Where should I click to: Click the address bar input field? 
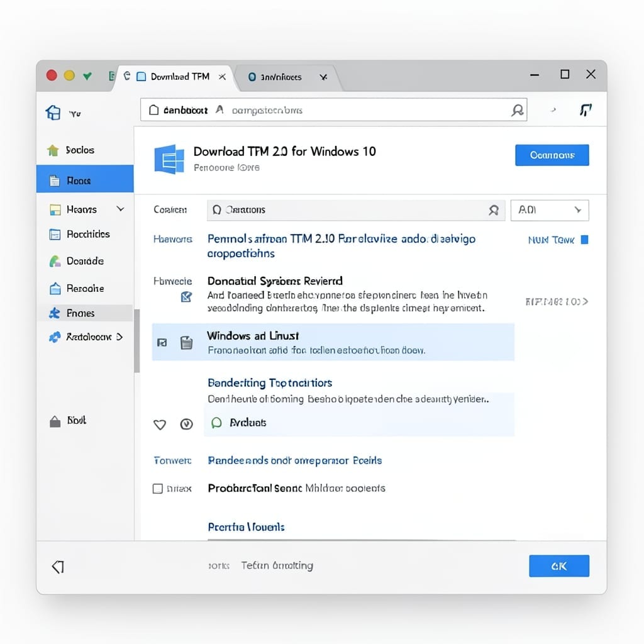(x=333, y=109)
